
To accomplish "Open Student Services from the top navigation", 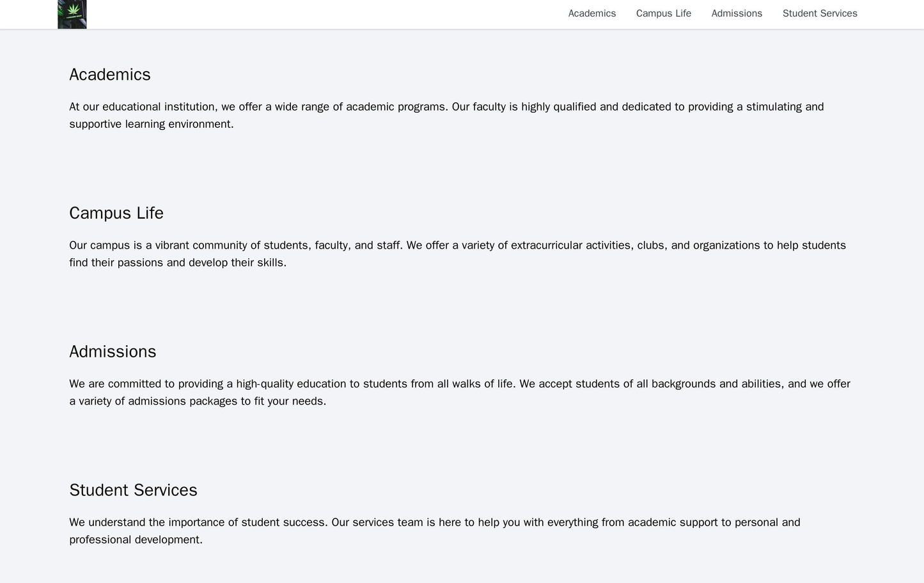I will pyautogui.click(x=819, y=13).
